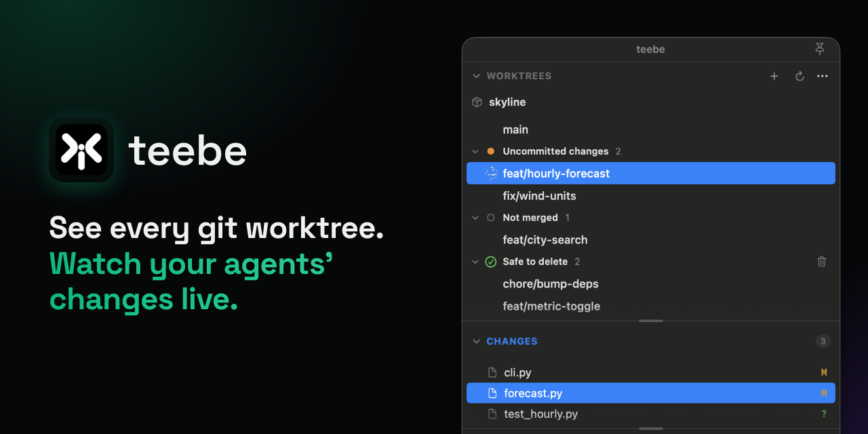This screenshot has height=434, width=868.
Task: Collapse the Uncommitted changes group
Action: click(x=476, y=151)
